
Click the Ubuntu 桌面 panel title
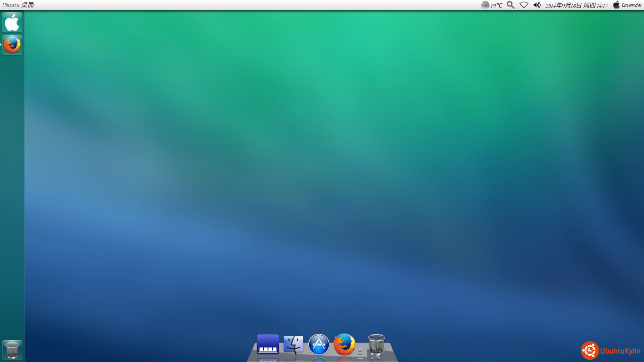[x=18, y=5]
